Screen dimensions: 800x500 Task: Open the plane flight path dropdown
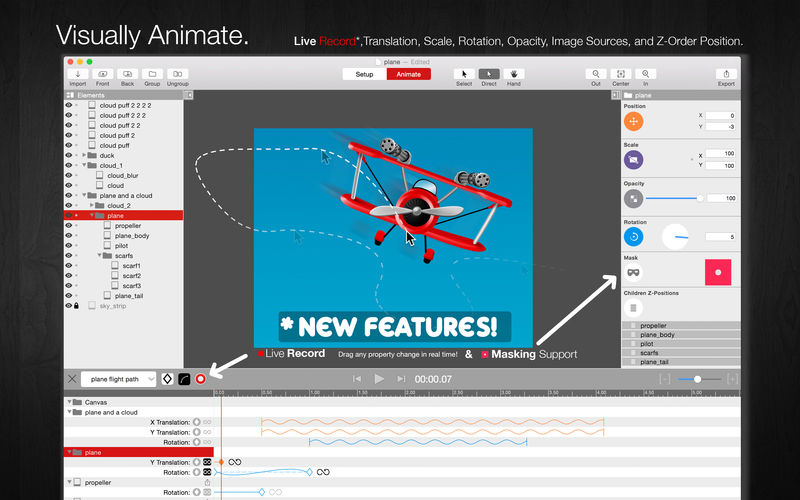tap(118, 379)
